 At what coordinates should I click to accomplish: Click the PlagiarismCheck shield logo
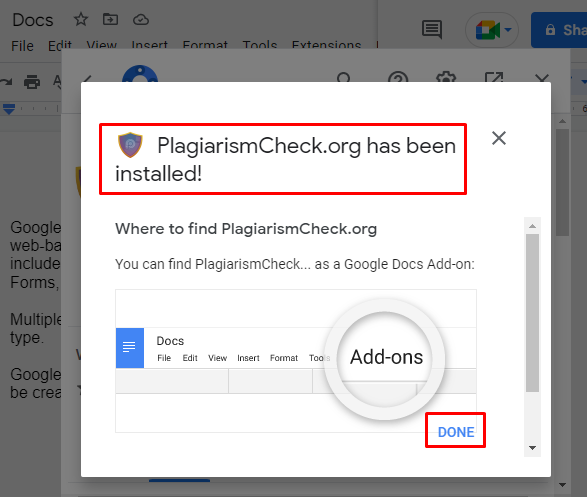[130, 144]
